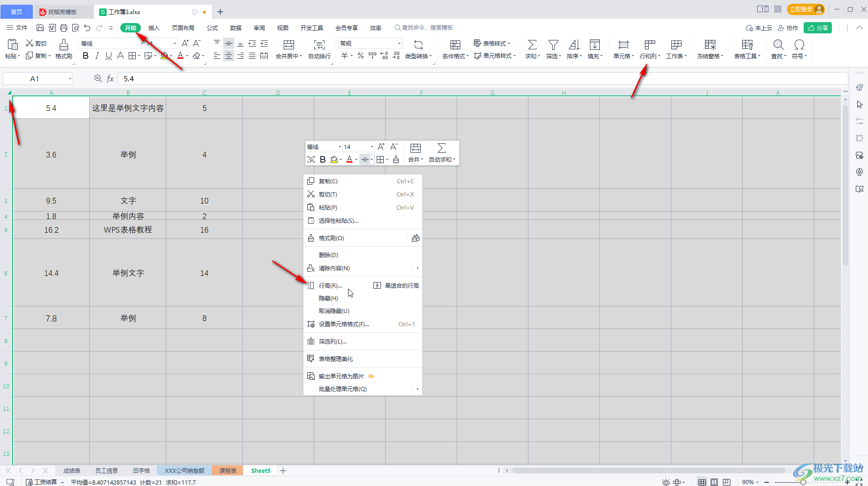868x486 pixels.
Task: Switch to the 课程表 sheet tab
Action: coord(227,470)
